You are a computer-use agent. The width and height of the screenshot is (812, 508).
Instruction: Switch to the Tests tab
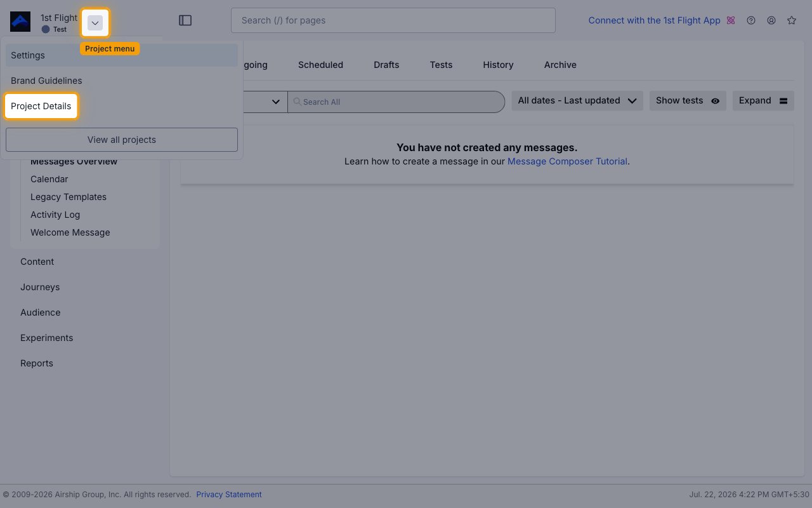[441, 65]
